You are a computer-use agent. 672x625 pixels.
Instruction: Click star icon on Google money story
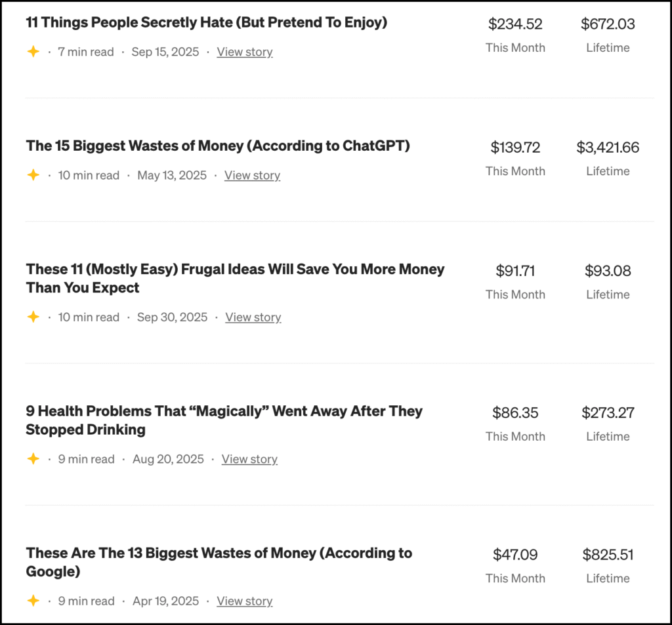coord(33,601)
